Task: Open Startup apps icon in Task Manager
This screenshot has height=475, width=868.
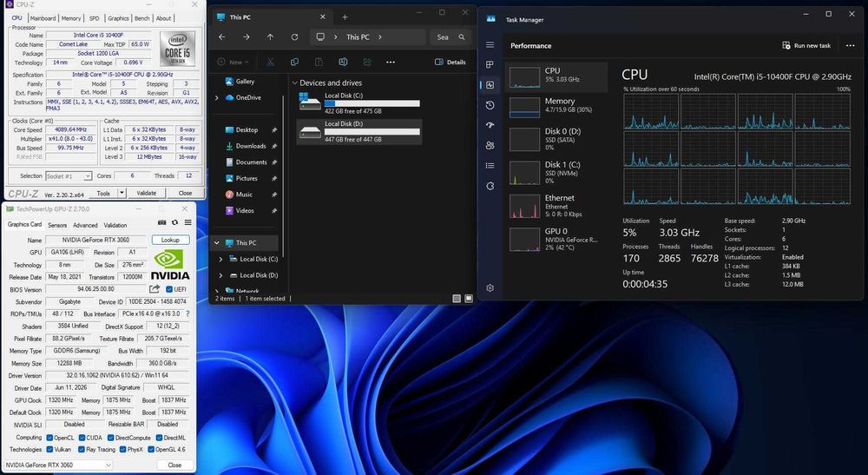Action: coord(490,125)
